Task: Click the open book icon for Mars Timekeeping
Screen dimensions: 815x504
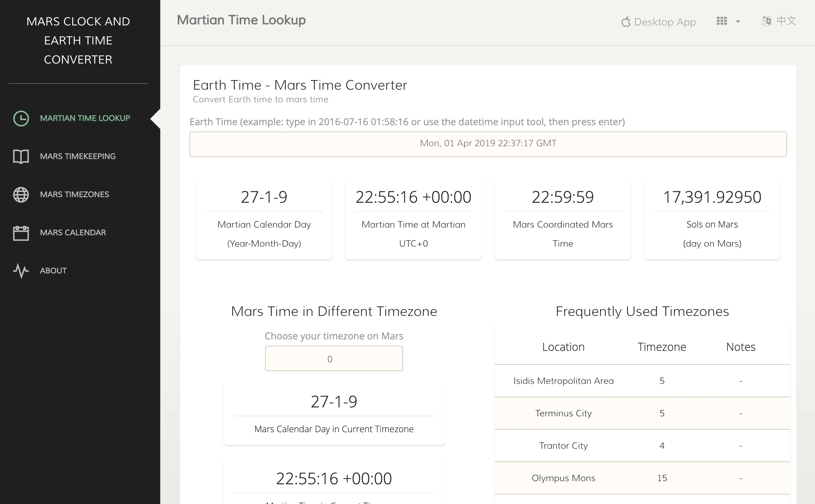Action: pyautogui.click(x=21, y=156)
